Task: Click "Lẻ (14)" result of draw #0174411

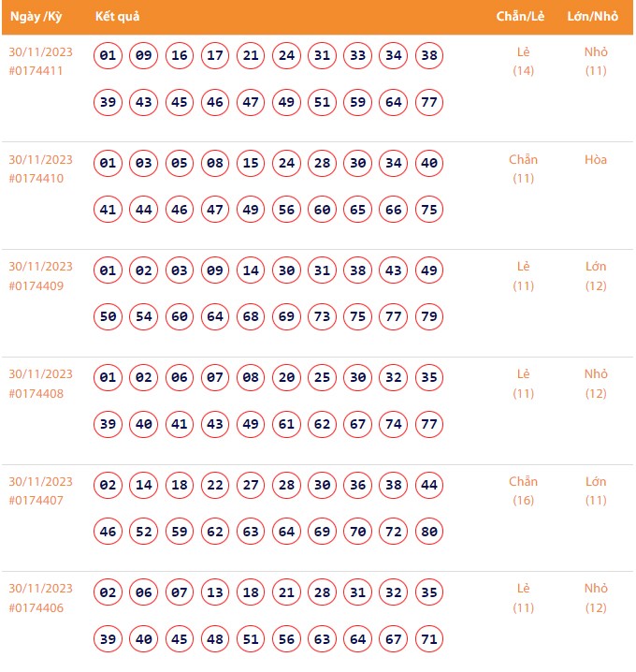Action: pyautogui.click(x=524, y=61)
